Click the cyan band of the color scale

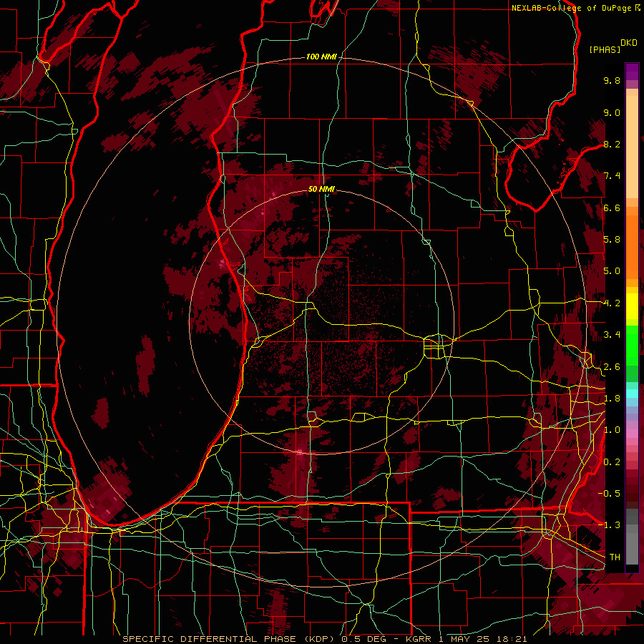tap(632, 394)
